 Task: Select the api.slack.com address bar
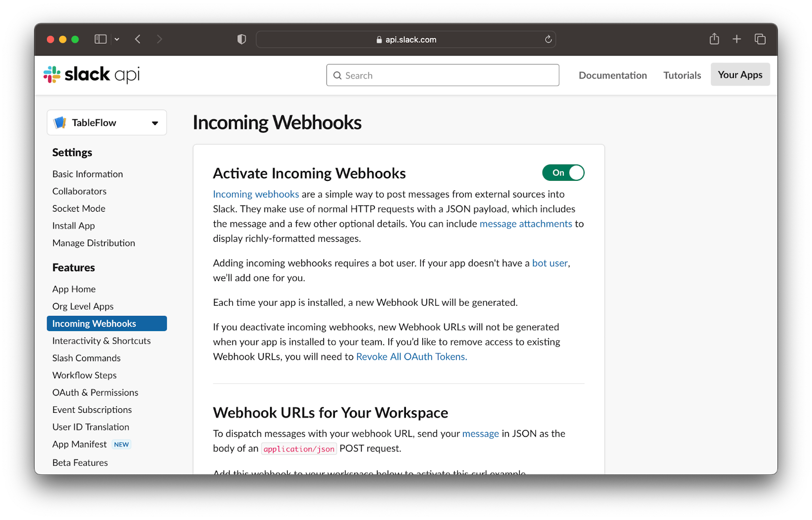pos(406,40)
